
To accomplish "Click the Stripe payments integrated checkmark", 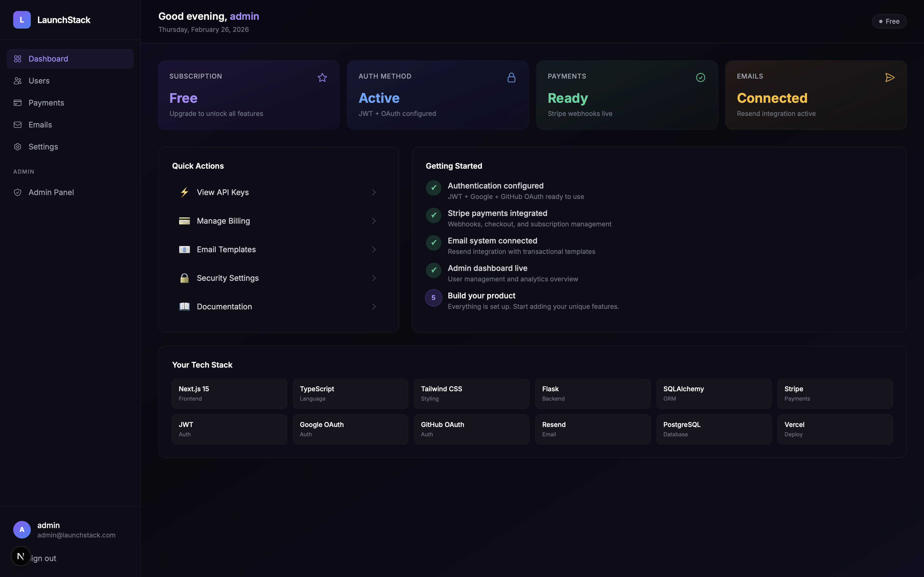I will pyautogui.click(x=433, y=215).
